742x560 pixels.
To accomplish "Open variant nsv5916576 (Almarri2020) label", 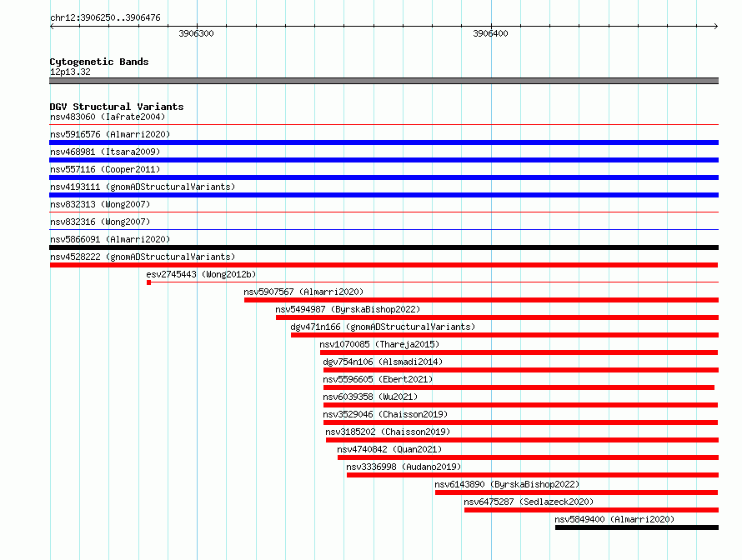I will (x=110, y=134).
